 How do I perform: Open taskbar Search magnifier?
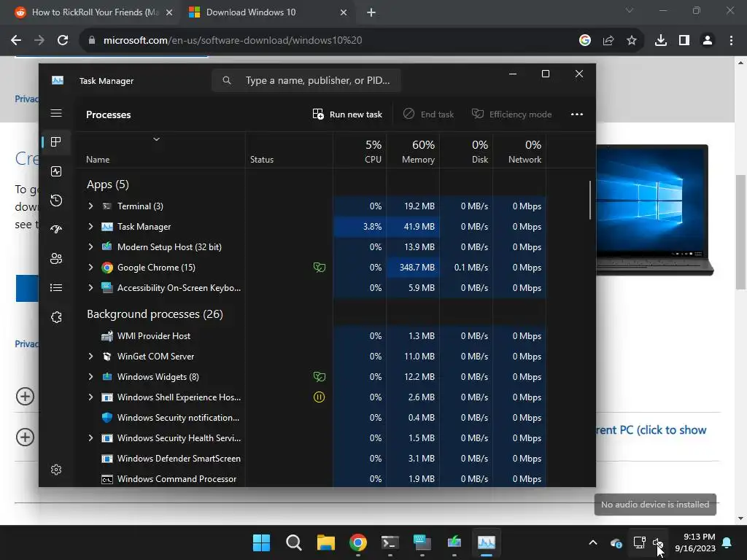293,542
